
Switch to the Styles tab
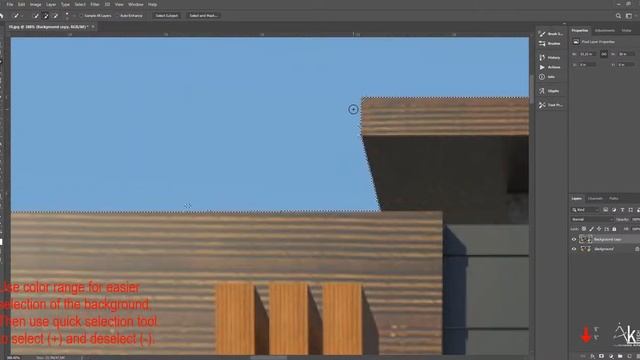point(626,31)
